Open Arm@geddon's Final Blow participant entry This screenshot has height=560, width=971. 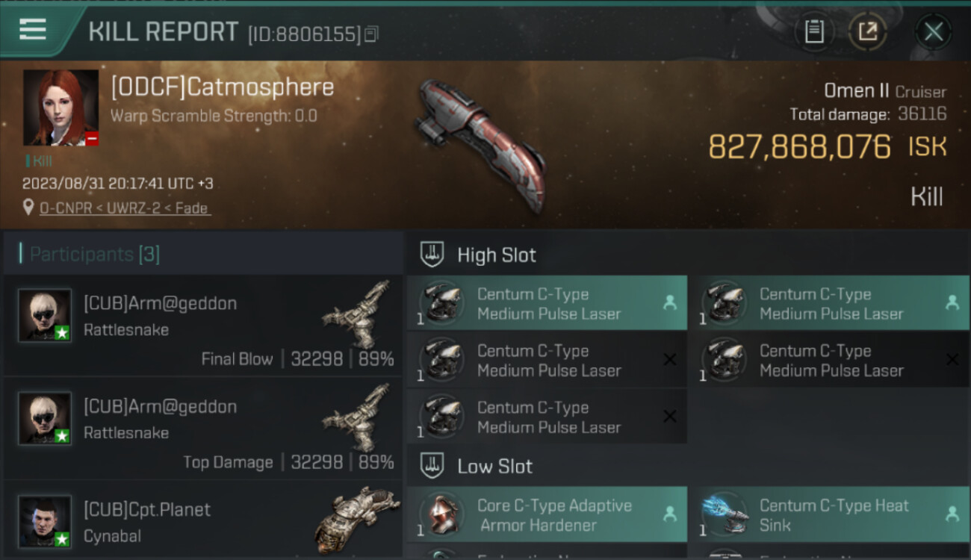pyautogui.click(x=203, y=326)
